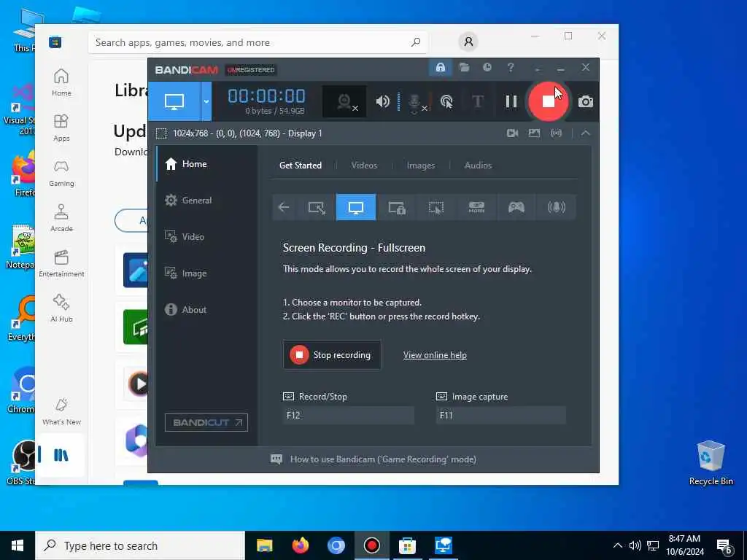Image resolution: width=747 pixels, height=560 pixels.
Task: Select around mouse recording mode icon
Action: point(436,207)
